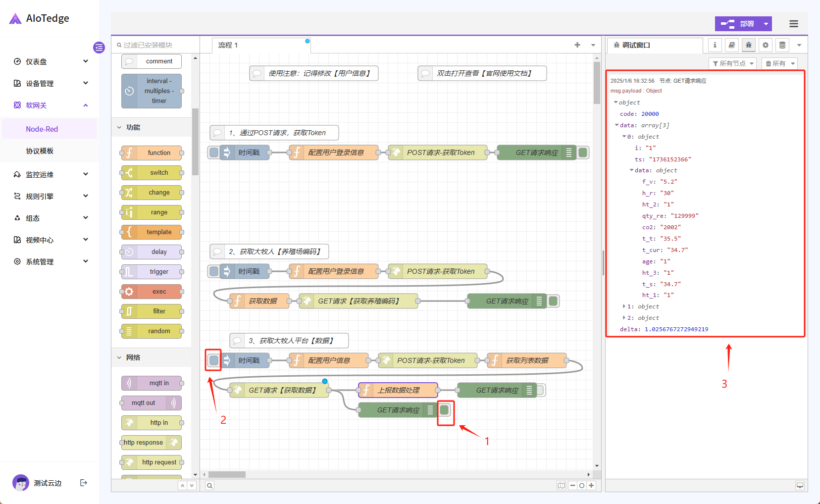
Task: Click the hamburger main menu icon
Action: click(x=794, y=24)
